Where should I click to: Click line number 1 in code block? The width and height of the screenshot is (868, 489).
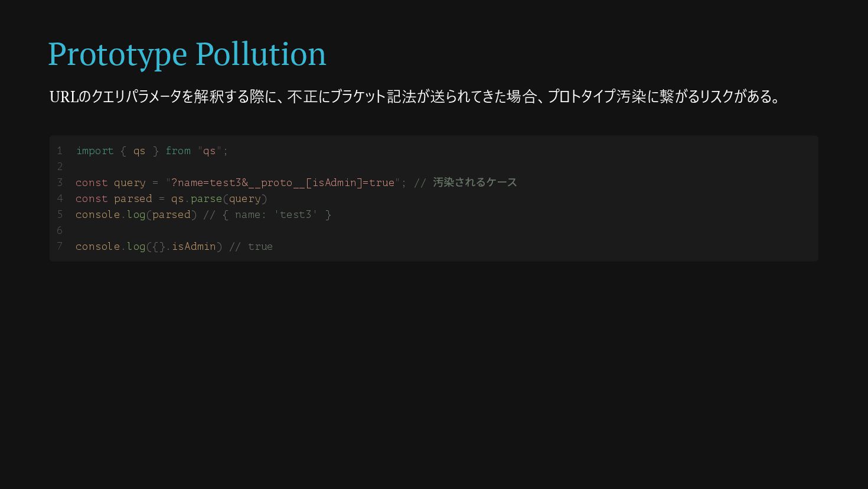point(60,151)
